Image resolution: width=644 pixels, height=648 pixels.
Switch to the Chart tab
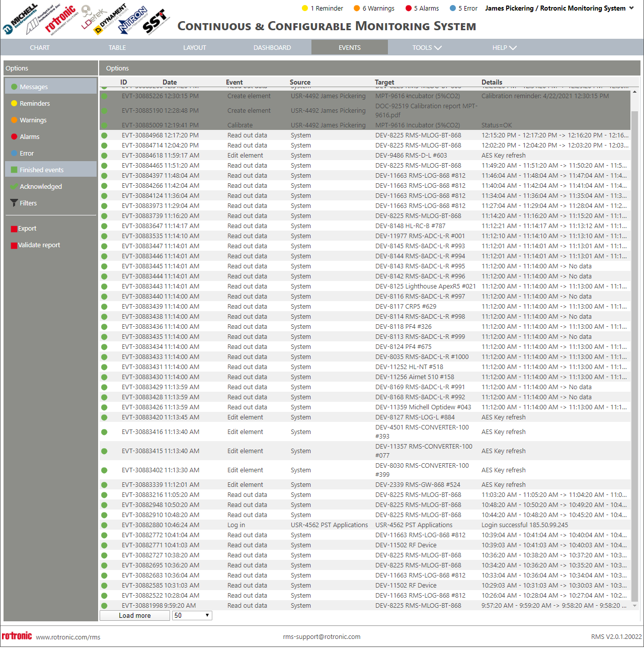[40, 47]
